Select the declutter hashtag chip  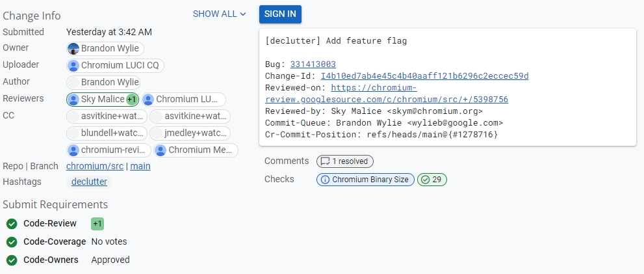click(89, 182)
